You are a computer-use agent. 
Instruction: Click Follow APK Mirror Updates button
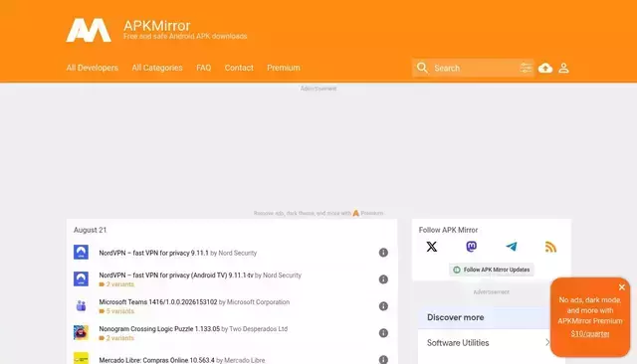pos(491,270)
